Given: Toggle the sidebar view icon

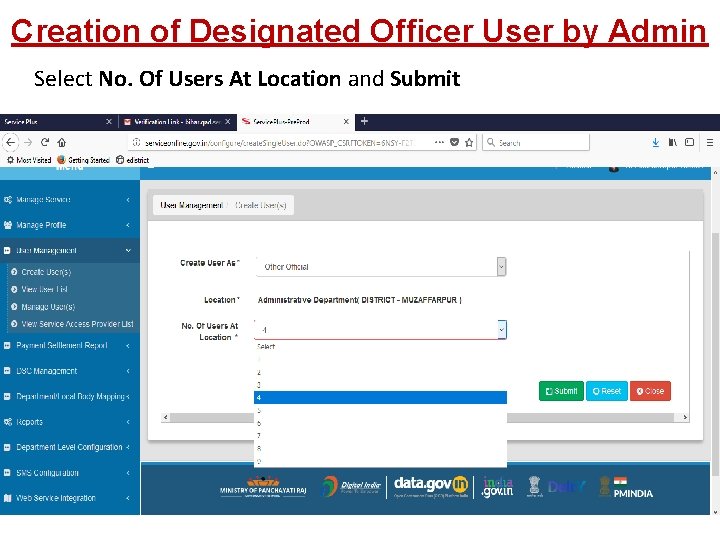Looking at the screenshot, I should tap(689, 142).
